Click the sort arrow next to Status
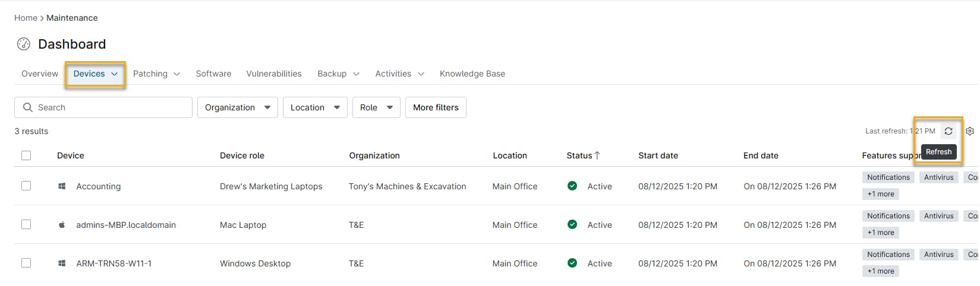Viewport: 980px width, 286px height. pyautogui.click(x=597, y=155)
